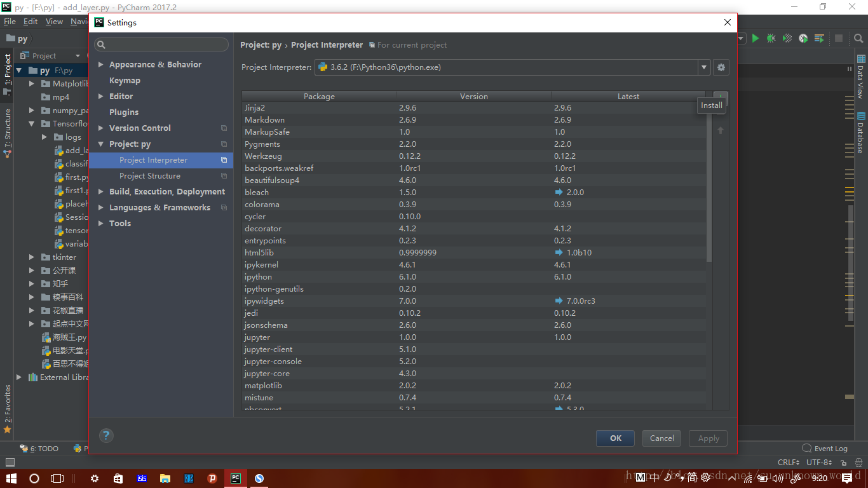Image resolution: width=868 pixels, height=488 pixels.
Task: Expand the Editor settings section
Action: click(101, 97)
